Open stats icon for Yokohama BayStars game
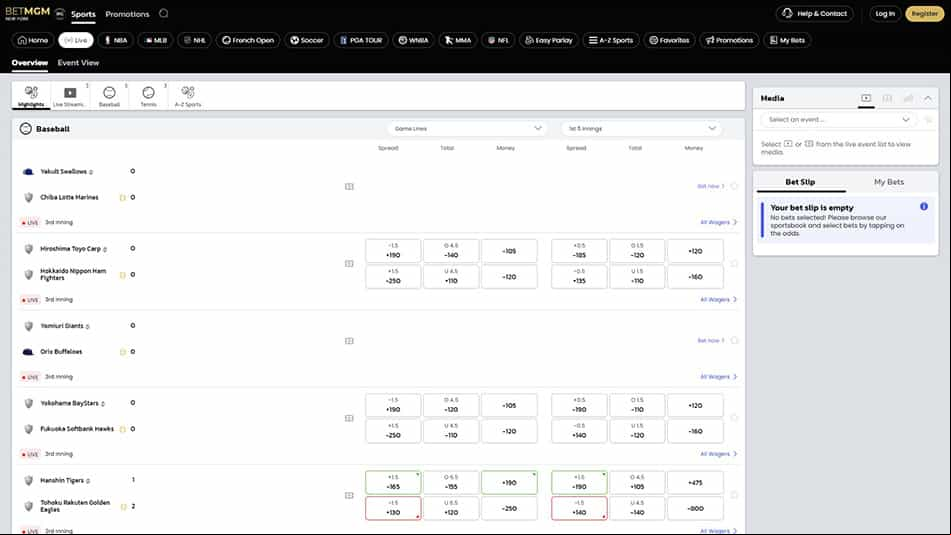The height and width of the screenshot is (535, 951). 349,418
